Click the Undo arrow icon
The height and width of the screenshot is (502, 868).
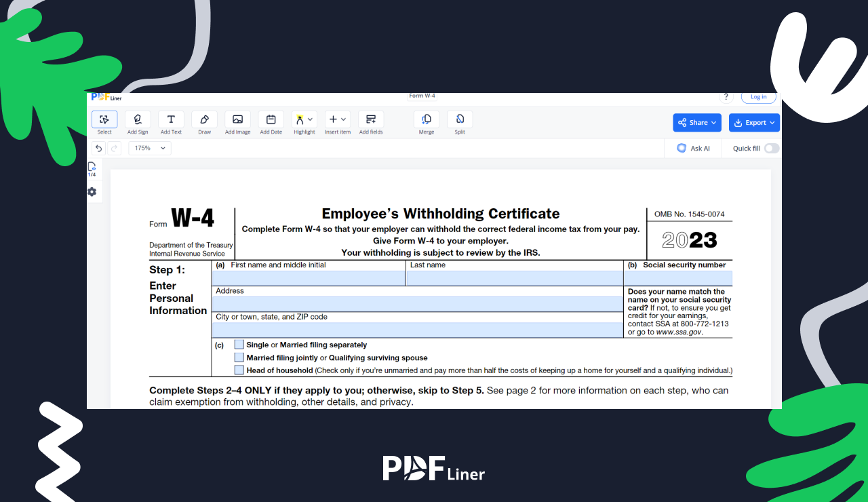[98, 148]
